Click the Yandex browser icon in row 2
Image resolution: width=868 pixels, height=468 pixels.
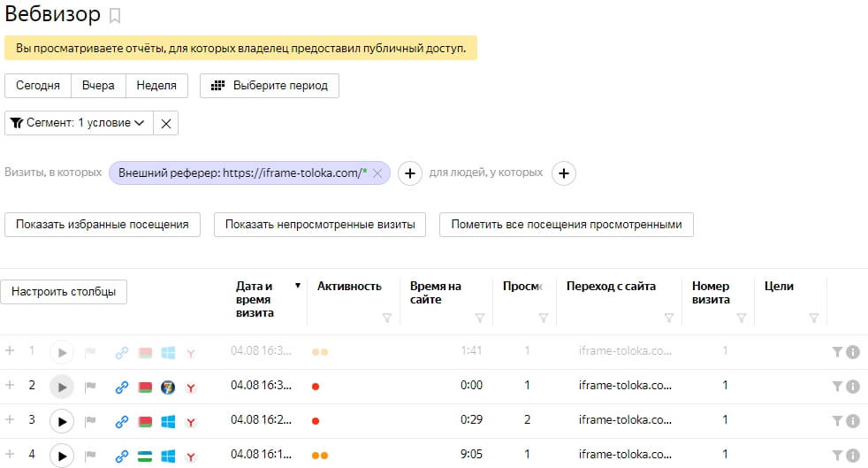[x=191, y=387]
